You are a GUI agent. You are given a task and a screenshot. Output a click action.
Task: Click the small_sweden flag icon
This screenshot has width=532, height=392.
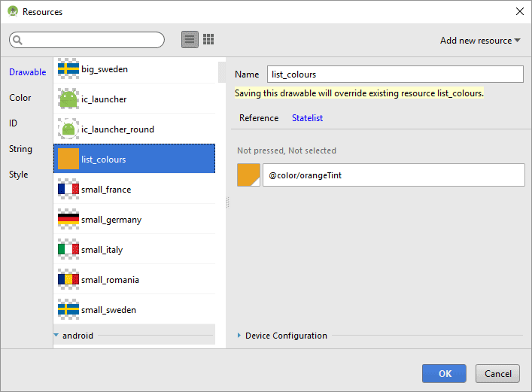[68, 310]
